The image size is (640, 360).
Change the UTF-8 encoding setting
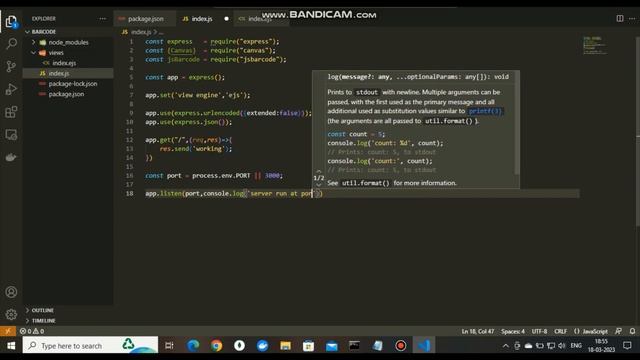[539, 331]
